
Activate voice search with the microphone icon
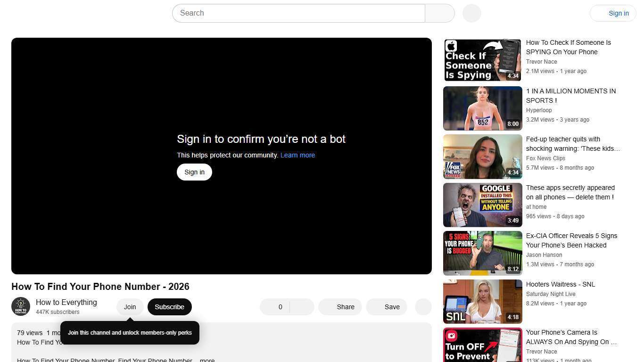pyautogui.click(x=471, y=13)
